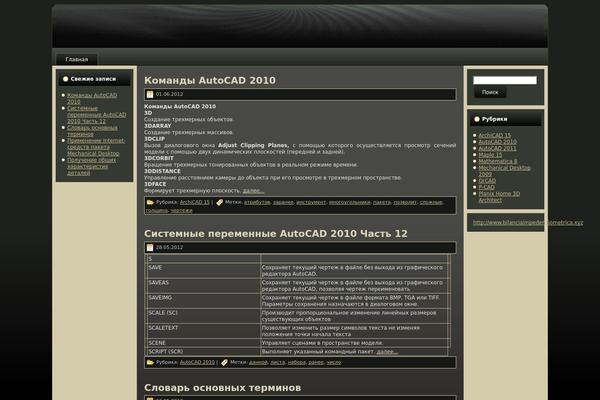
Task: Click the 3DARRAY command heading
Action: coord(158,126)
